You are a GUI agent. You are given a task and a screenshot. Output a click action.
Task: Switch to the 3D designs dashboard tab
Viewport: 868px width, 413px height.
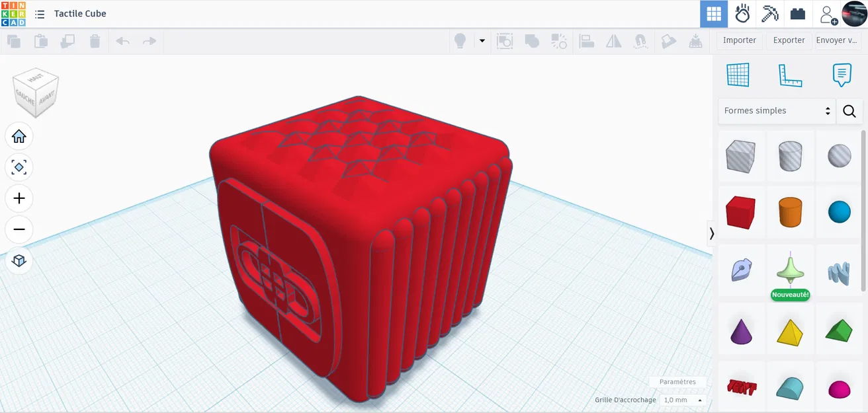pyautogui.click(x=714, y=13)
